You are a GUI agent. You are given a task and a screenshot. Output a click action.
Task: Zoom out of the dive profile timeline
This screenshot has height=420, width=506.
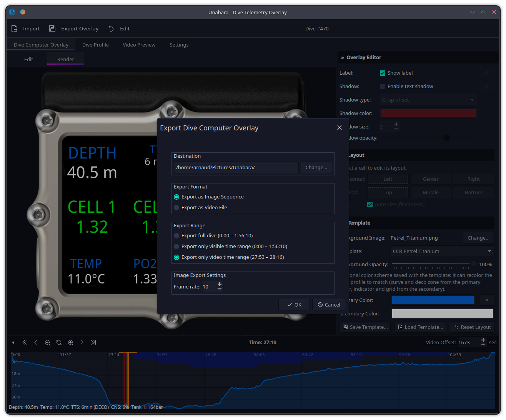pyautogui.click(x=47, y=342)
